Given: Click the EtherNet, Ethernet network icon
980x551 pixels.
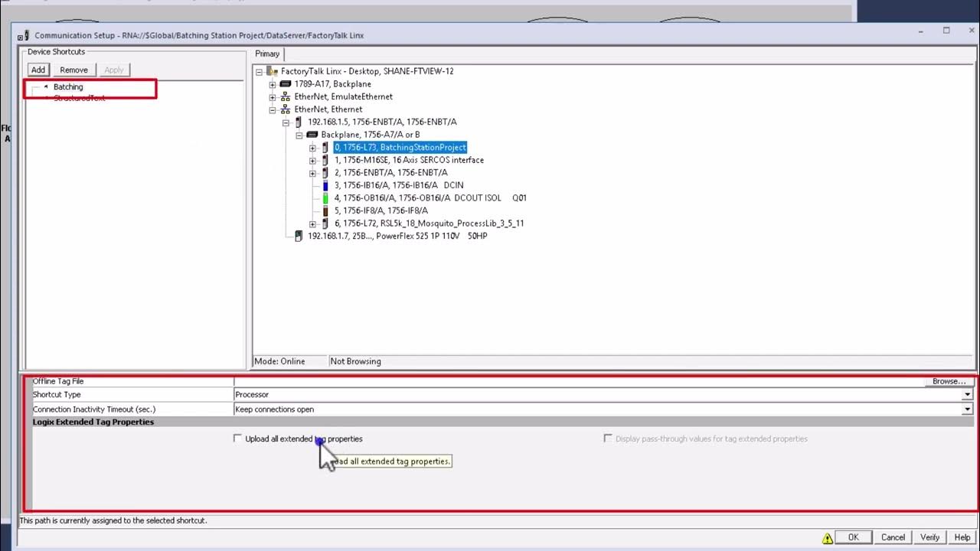Looking at the screenshot, I should pos(285,109).
